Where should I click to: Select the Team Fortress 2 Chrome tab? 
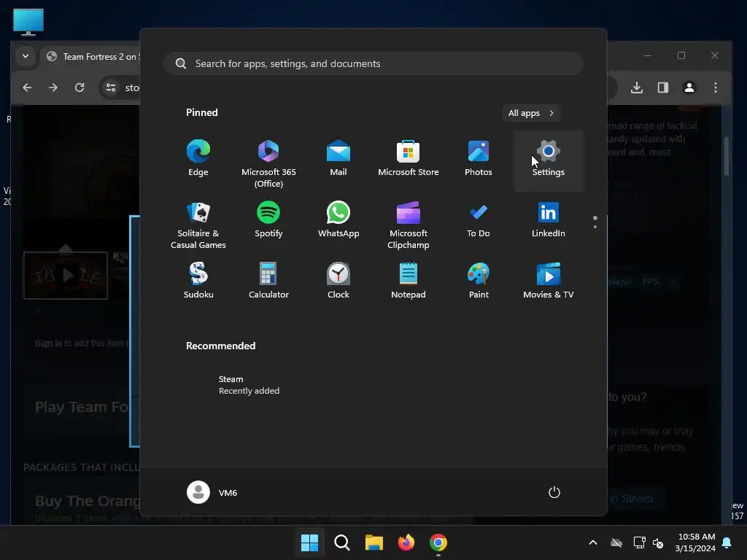(92, 57)
